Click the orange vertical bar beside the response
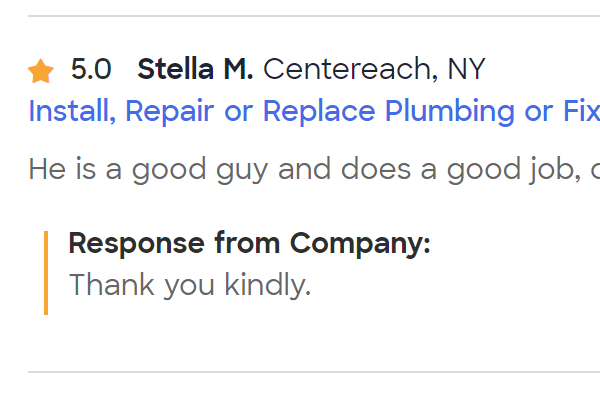The image size is (600, 400). [x=46, y=272]
